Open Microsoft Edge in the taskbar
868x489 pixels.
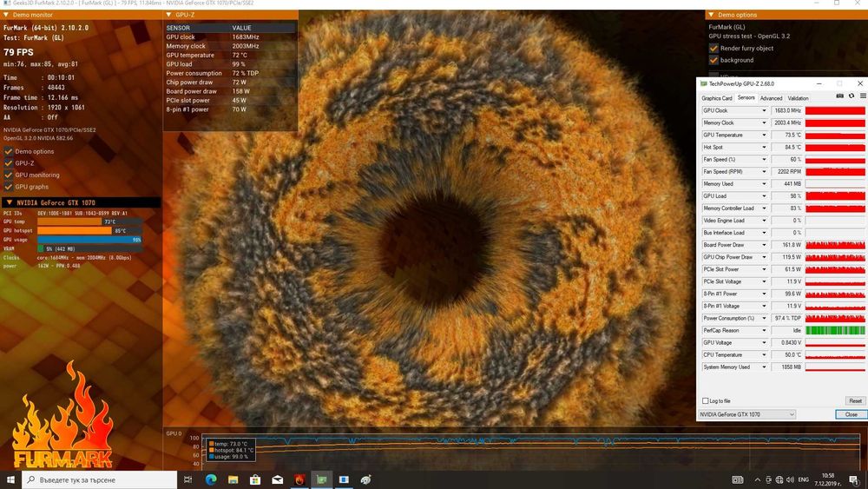tap(211, 479)
